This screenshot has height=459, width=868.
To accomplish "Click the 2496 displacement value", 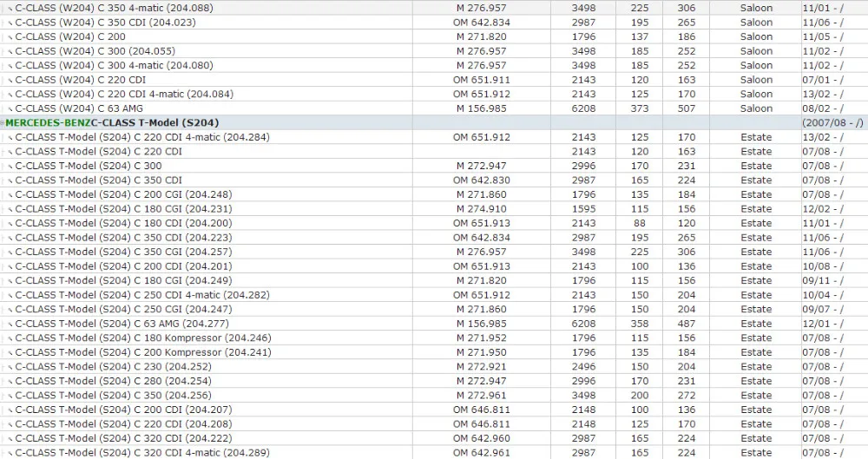I will (x=583, y=366).
